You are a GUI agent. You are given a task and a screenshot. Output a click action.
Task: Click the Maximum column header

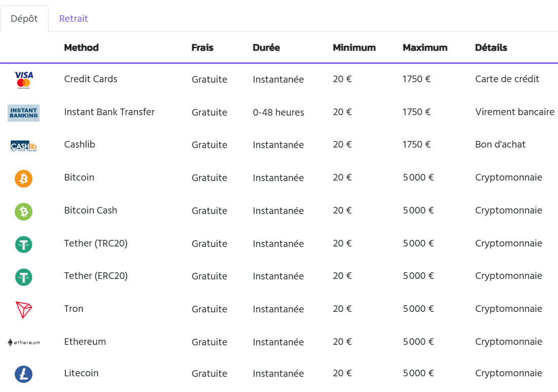pos(425,47)
